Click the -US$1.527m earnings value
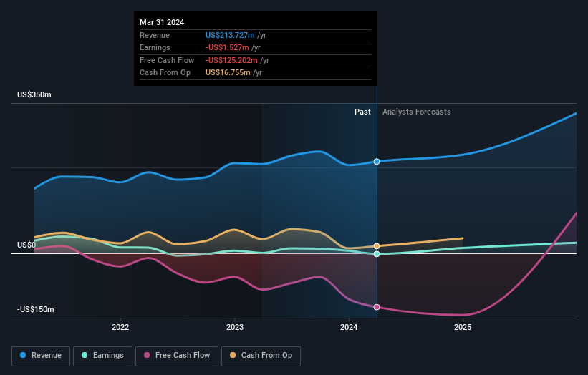588x375 pixels. 227,47
